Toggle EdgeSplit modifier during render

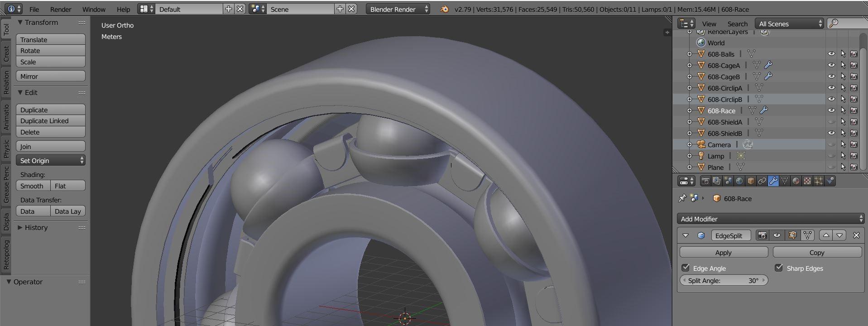click(762, 235)
